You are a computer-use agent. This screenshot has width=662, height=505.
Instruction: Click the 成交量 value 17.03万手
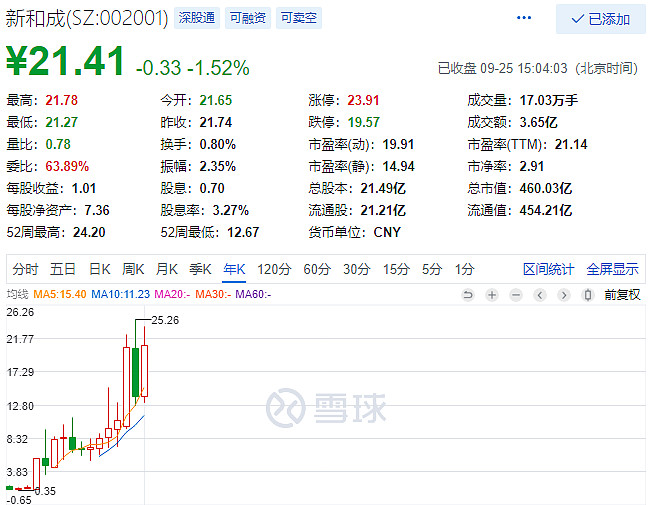click(x=548, y=100)
